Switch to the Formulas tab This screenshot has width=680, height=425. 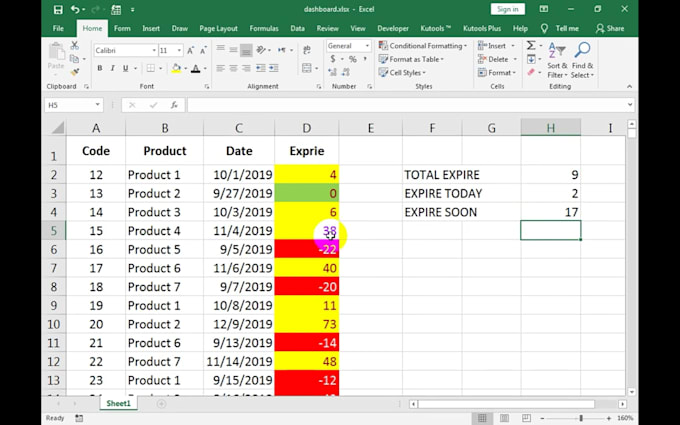pos(264,28)
